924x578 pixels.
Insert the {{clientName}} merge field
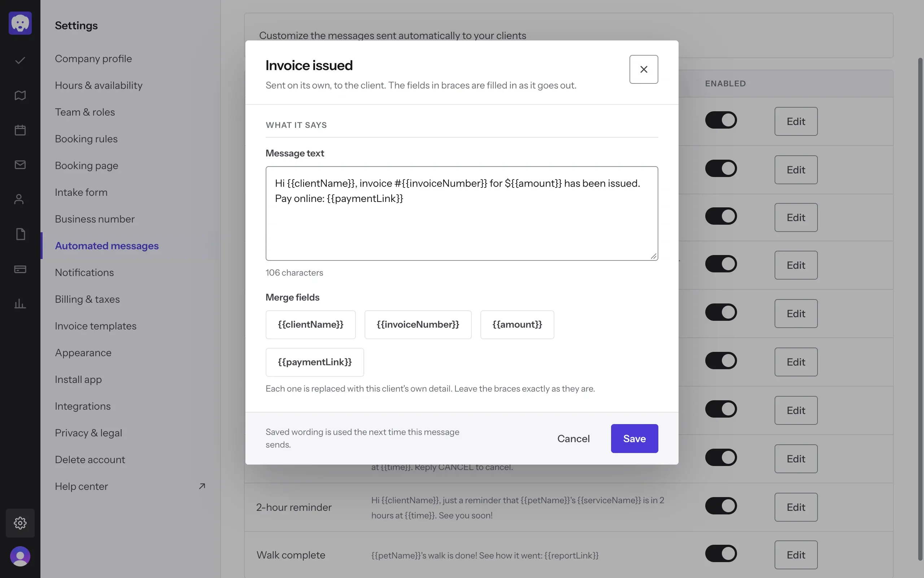pos(311,324)
